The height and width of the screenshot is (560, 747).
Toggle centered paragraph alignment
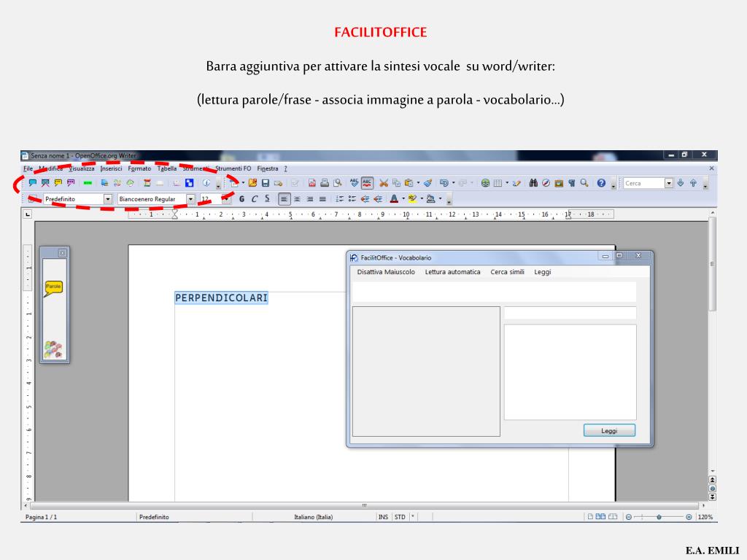coord(297,199)
